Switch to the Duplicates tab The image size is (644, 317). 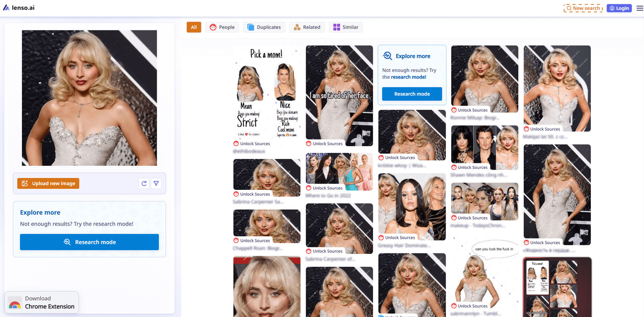264,27
